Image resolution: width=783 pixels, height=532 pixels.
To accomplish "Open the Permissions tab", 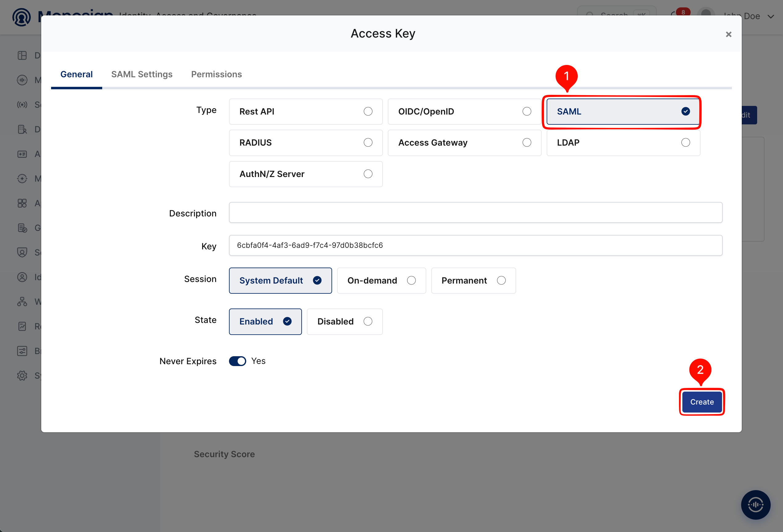I will click(x=216, y=74).
